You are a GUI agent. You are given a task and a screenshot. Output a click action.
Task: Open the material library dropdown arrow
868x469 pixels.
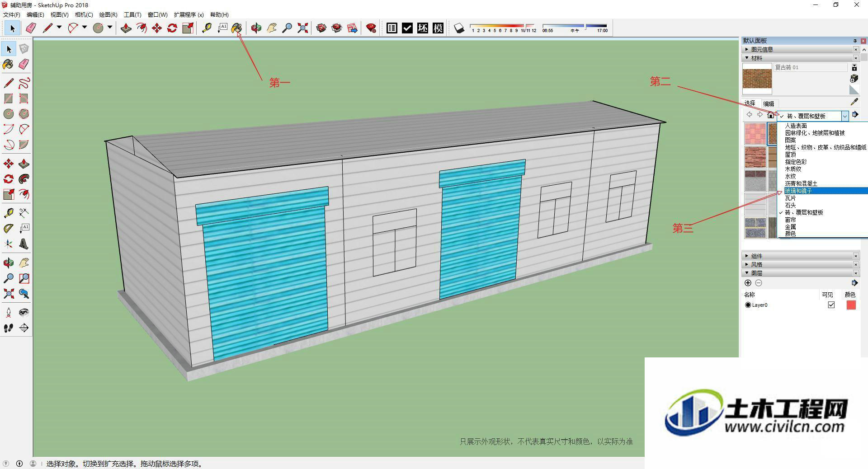tap(844, 116)
